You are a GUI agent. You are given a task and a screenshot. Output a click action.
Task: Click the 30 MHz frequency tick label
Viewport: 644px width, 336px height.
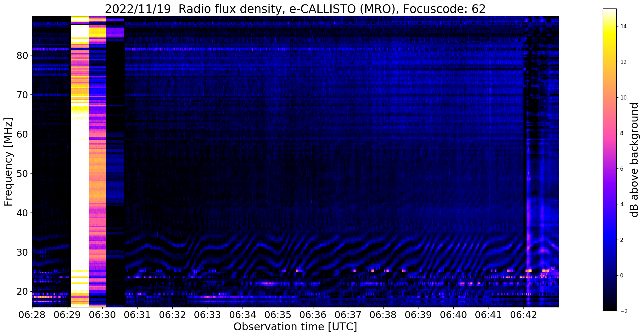pos(22,252)
